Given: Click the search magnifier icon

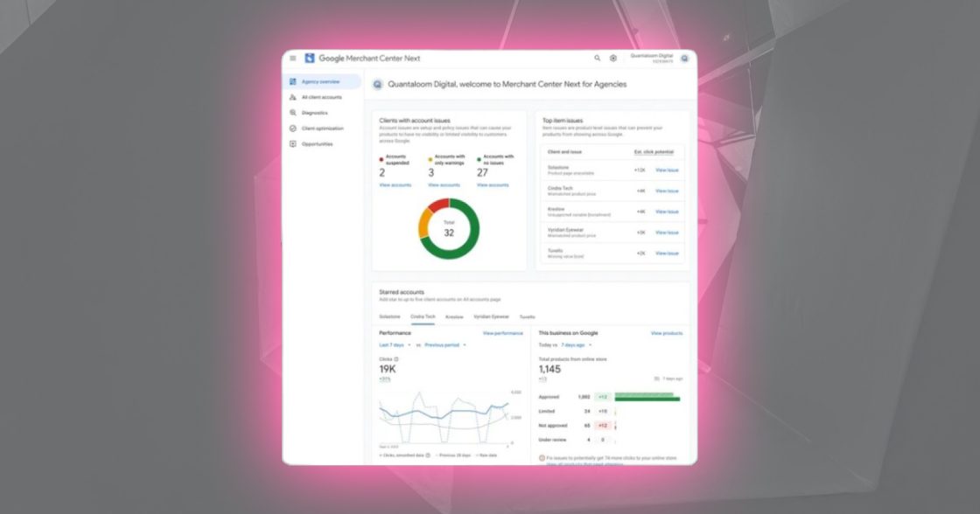Looking at the screenshot, I should (x=598, y=57).
